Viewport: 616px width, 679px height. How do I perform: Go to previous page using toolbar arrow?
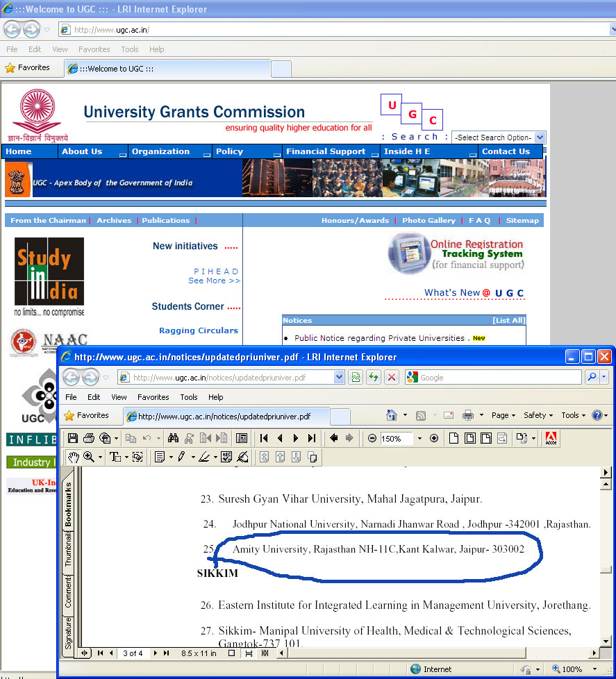tap(280, 438)
